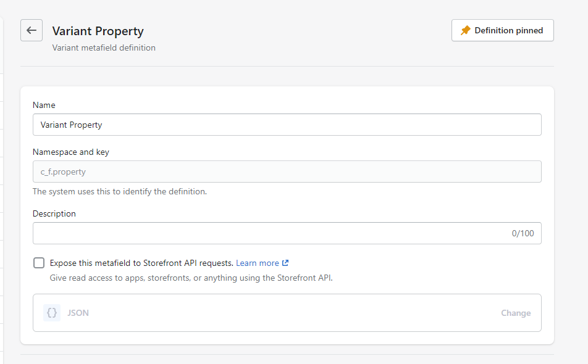Click the Variant Property page heading
Viewport: 588px width, 364px height.
[x=98, y=31]
